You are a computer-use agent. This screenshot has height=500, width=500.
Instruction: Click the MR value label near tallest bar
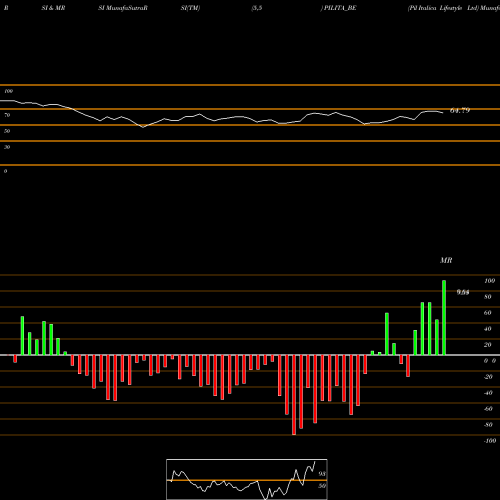pyautogui.click(x=463, y=292)
